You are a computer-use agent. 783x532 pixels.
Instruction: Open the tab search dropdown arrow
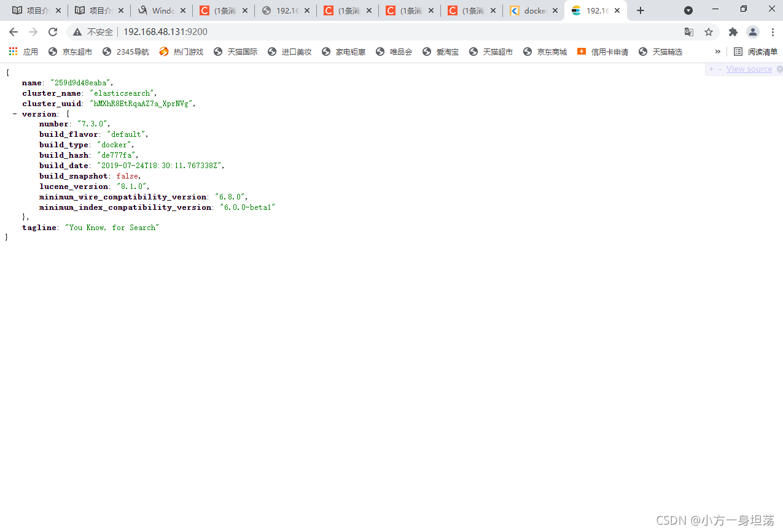[x=688, y=10]
